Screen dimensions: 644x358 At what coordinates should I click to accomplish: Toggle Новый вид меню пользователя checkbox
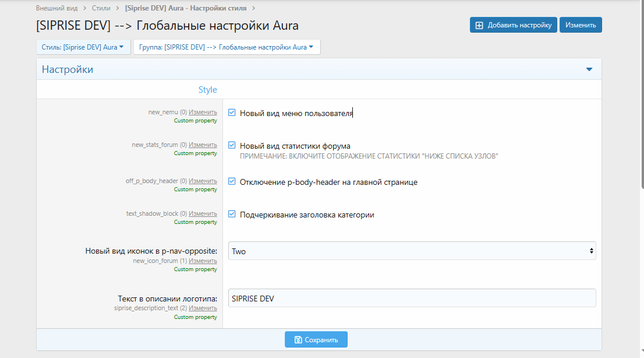coord(232,113)
